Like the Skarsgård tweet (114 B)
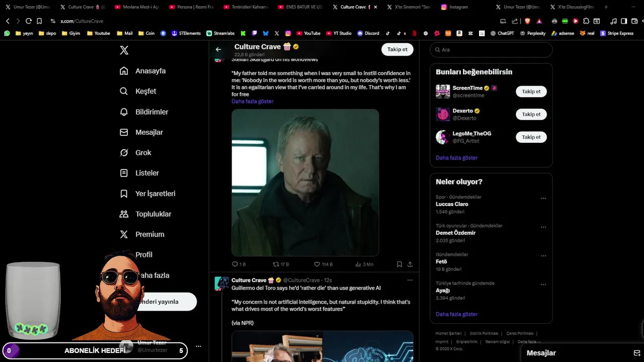The image size is (644, 362). pyautogui.click(x=323, y=264)
